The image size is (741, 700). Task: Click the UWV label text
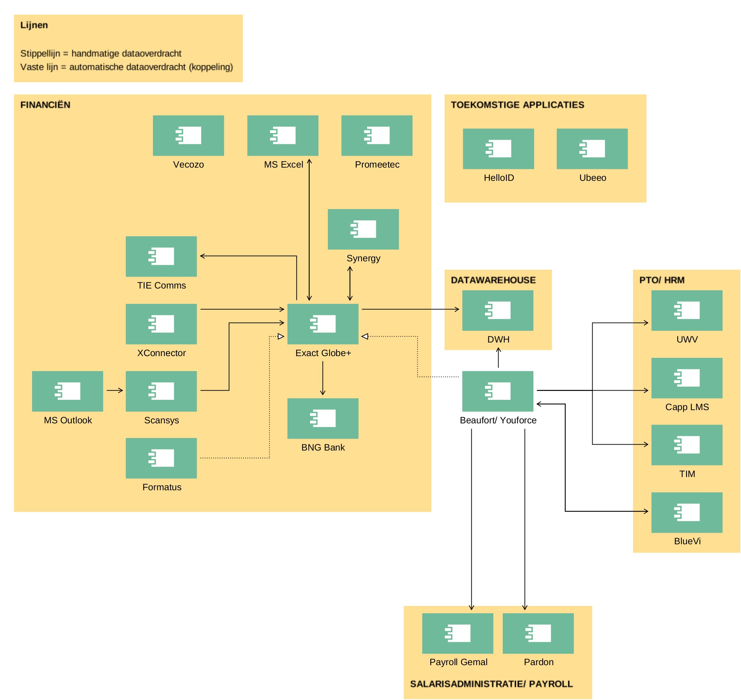pyautogui.click(x=687, y=340)
